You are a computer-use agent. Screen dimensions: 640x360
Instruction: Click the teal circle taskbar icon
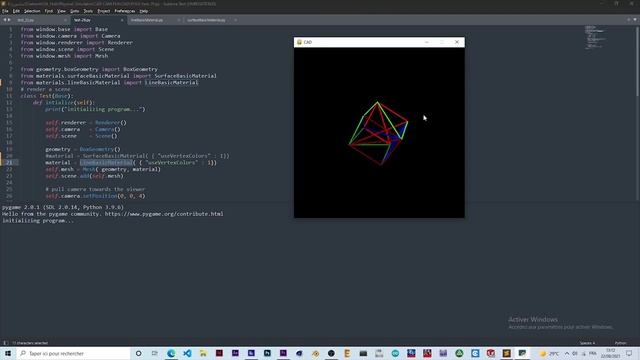(395, 353)
